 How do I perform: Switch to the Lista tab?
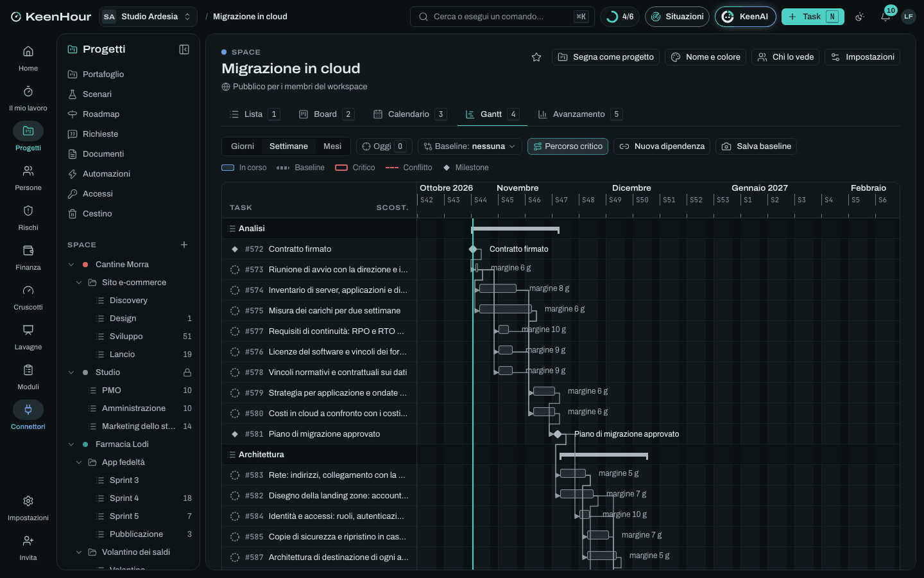254,114
